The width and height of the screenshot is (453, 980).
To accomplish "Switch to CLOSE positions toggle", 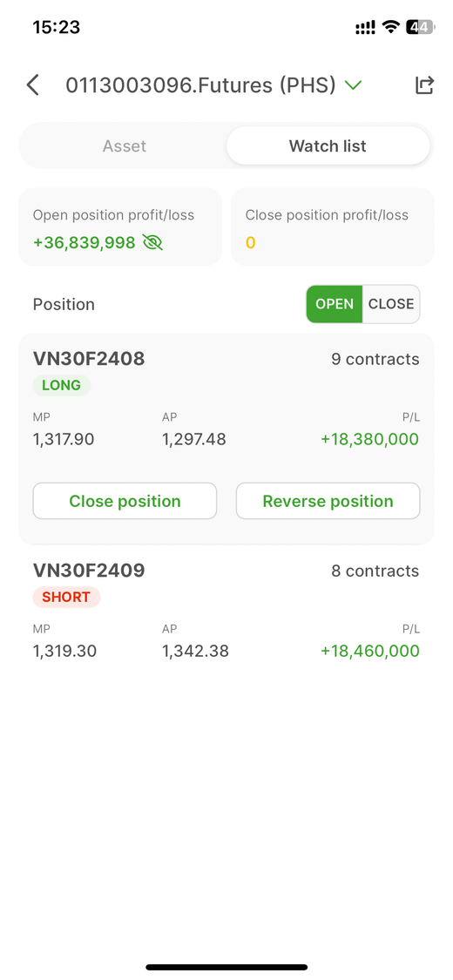I will pos(391,304).
